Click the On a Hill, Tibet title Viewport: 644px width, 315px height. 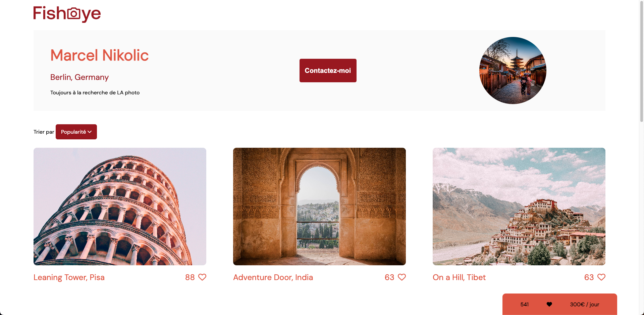pyautogui.click(x=459, y=277)
